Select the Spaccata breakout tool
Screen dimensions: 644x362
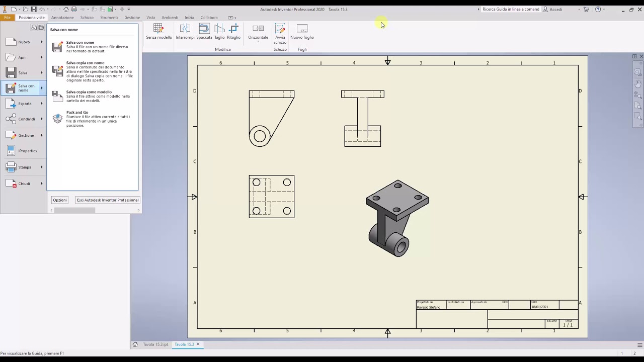204,32
